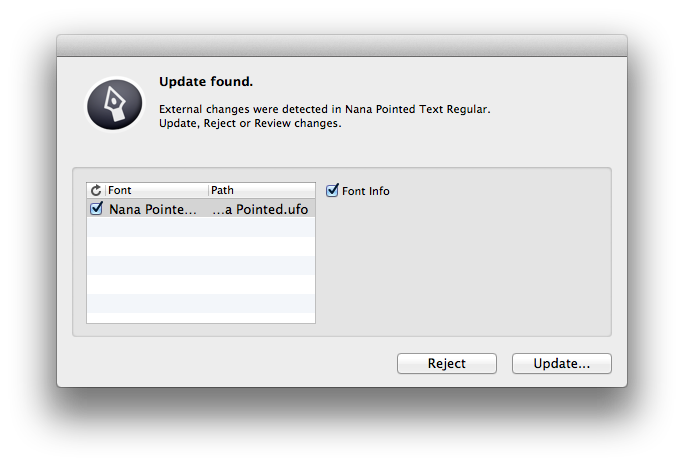Click the divider between Font and Path headers

(209, 190)
